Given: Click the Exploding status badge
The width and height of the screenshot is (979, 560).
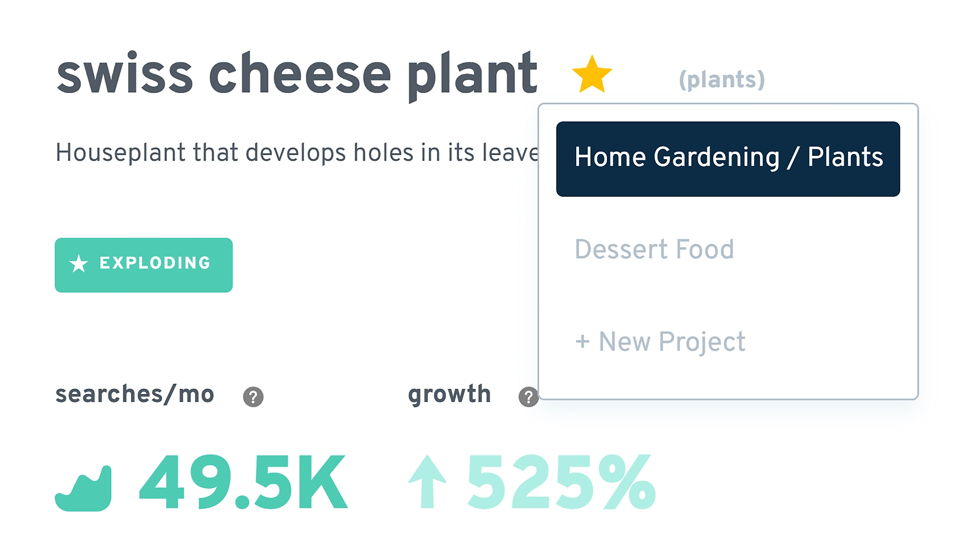Looking at the screenshot, I should click(x=143, y=265).
